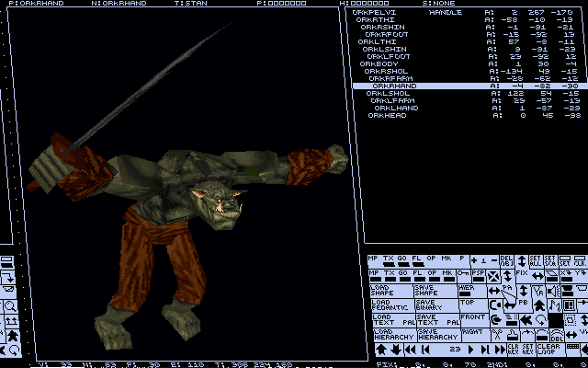Click the rubber stamp icon
Viewport: 588px width, 368px height.
point(513,335)
